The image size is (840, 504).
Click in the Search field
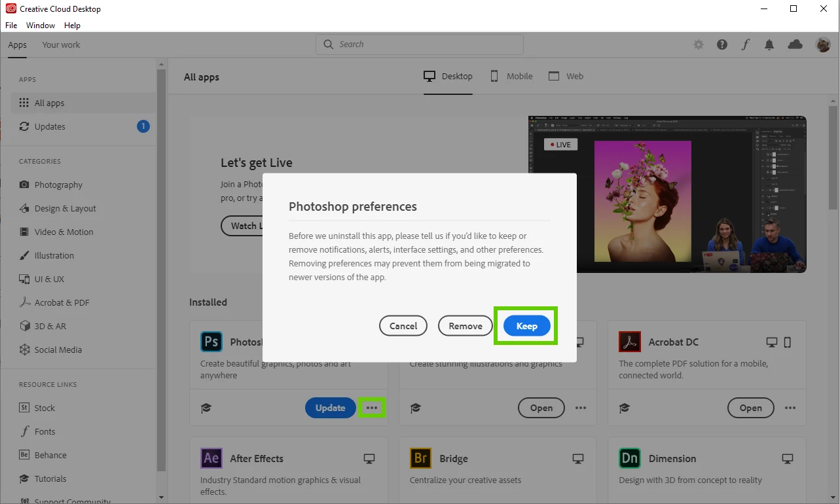pos(420,45)
